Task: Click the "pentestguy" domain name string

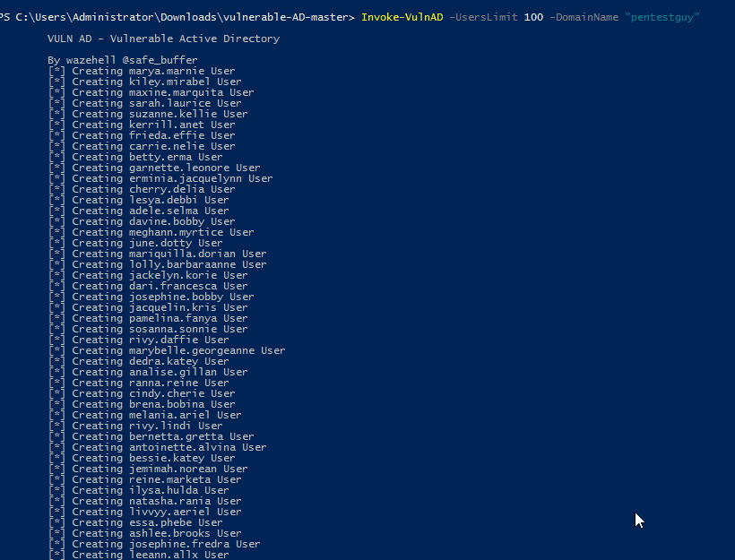Action: pos(661,17)
